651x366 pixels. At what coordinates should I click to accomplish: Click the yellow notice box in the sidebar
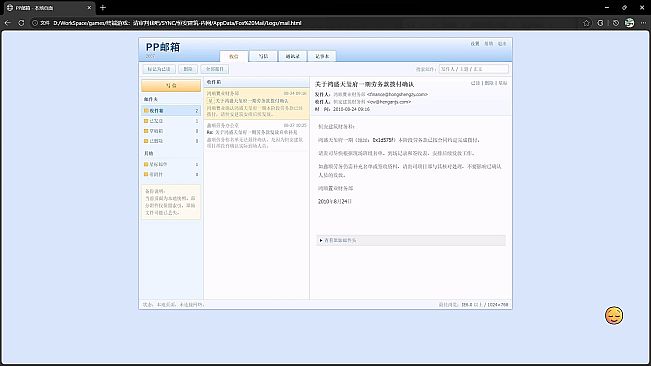(x=171, y=202)
